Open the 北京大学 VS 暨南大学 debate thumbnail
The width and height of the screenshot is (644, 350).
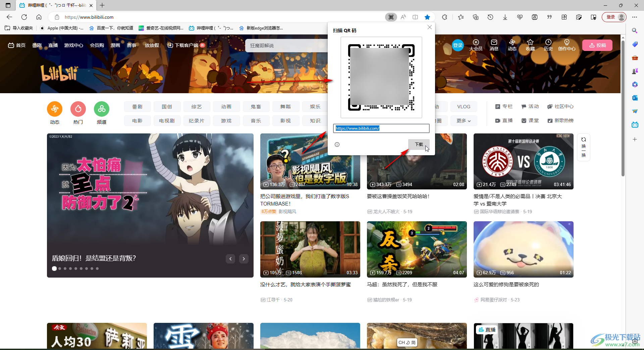pyautogui.click(x=524, y=161)
